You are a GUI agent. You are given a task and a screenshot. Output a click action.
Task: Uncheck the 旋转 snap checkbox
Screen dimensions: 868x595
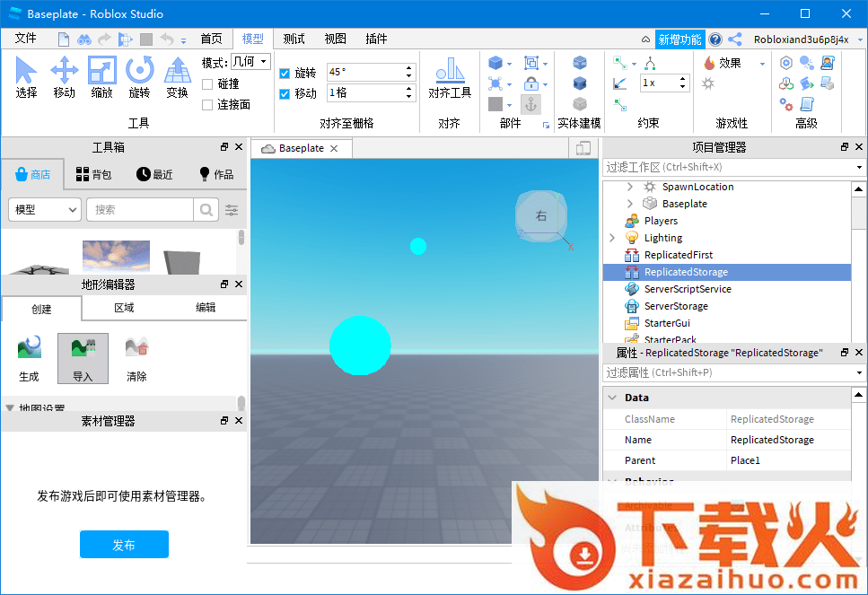pyautogui.click(x=285, y=73)
